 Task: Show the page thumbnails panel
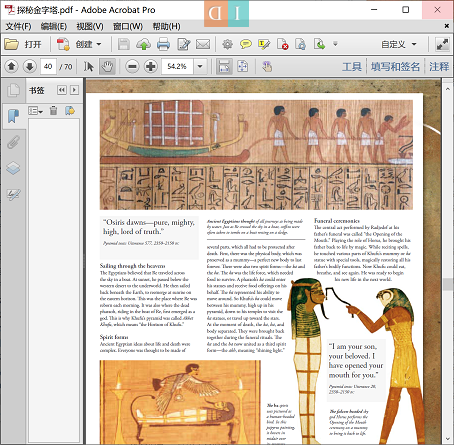pos(13,90)
